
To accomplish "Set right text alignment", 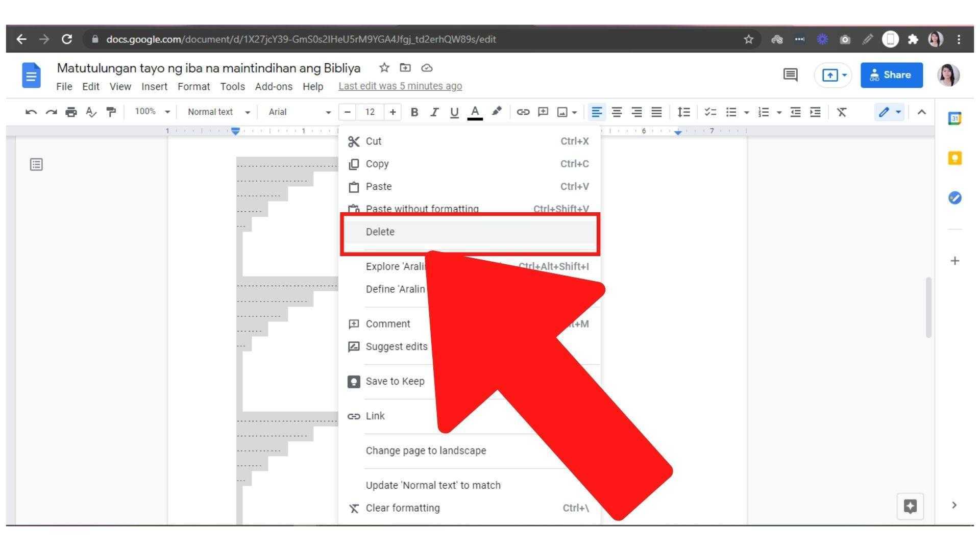I will coord(636,112).
